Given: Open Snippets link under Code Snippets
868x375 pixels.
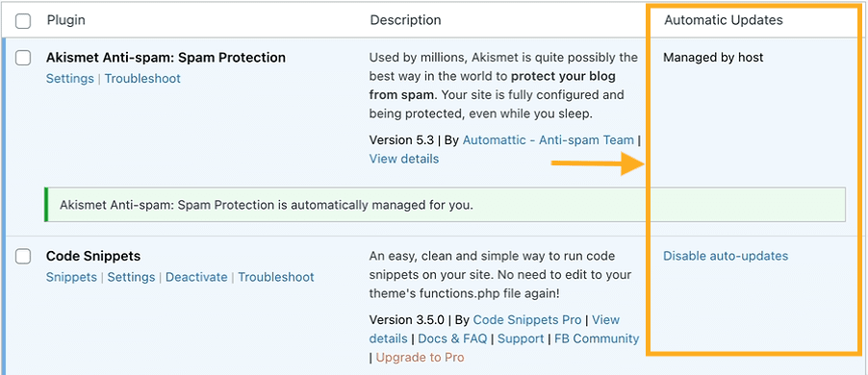Looking at the screenshot, I should (x=71, y=277).
